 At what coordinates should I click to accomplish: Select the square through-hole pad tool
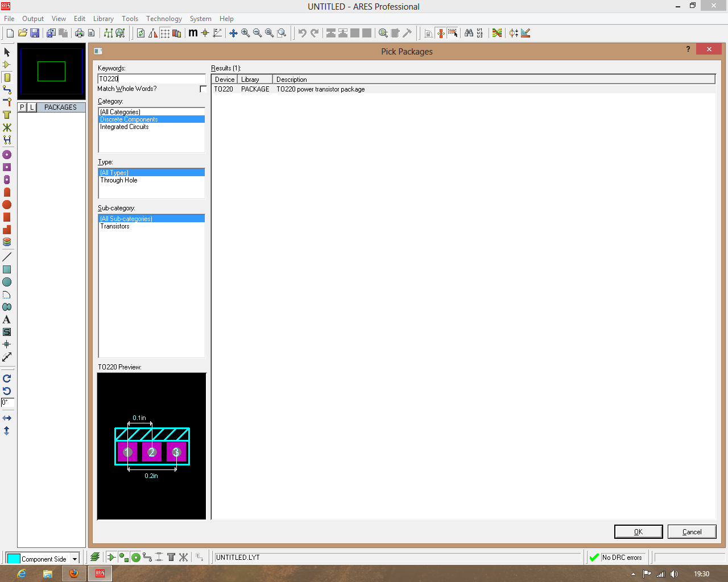tap(7, 167)
